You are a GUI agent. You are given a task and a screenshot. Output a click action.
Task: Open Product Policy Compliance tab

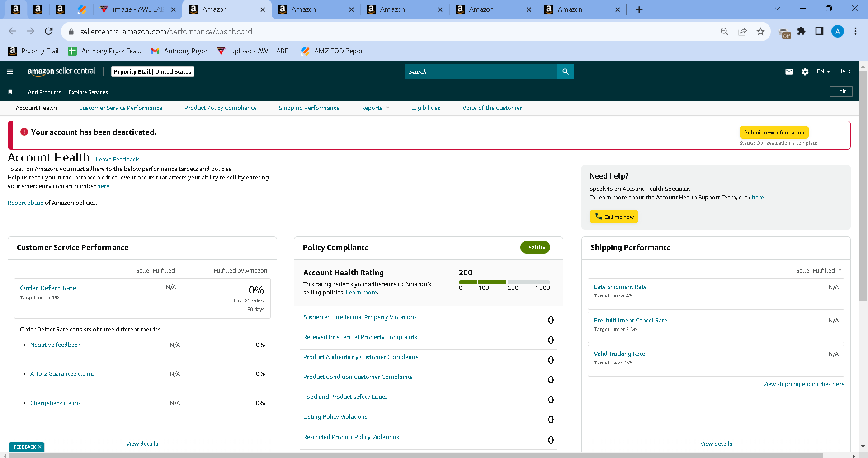click(221, 108)
